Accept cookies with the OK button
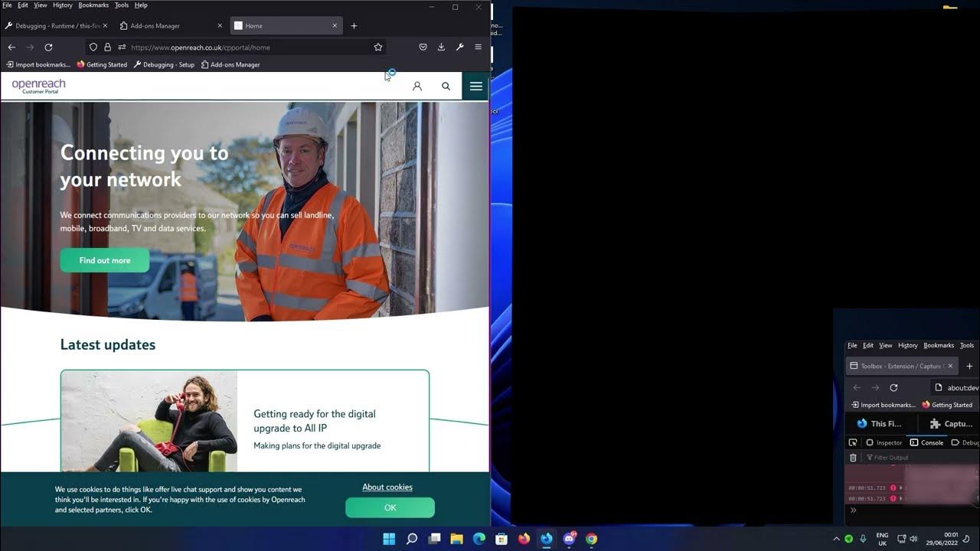The width and height of the screenshot is (980, 551). tap(390, 507)
